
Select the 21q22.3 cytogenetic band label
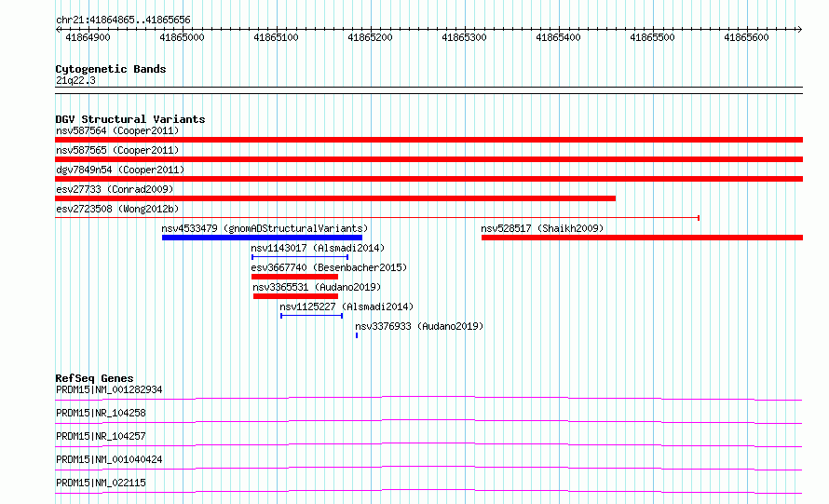coord(75,80)
